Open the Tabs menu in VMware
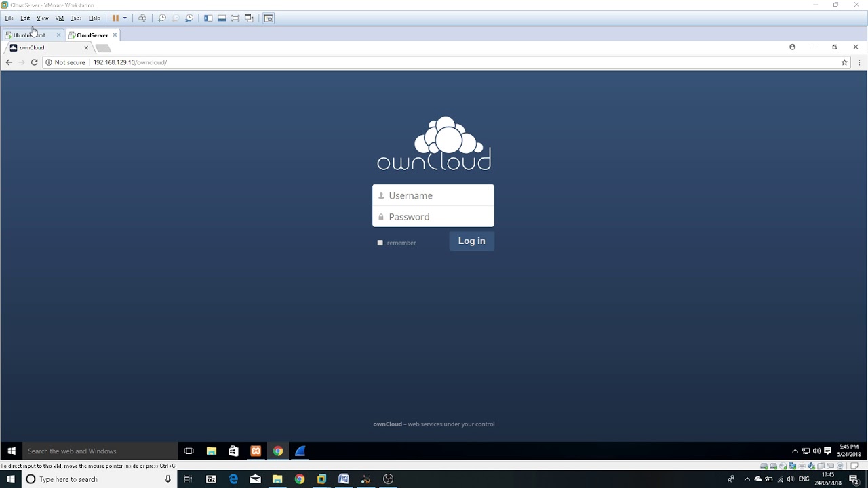Viewport: 868px width, 488px height. pyautogui.click(x=77, y=18)
